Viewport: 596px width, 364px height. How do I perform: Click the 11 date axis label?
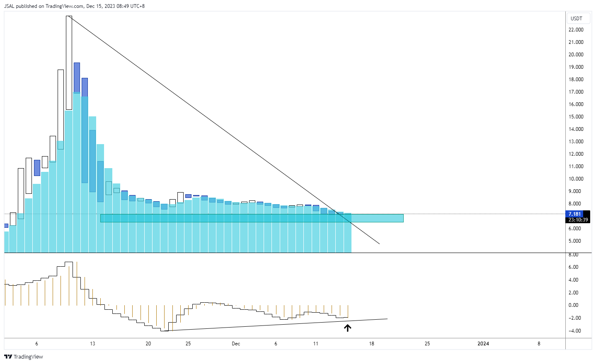(x=316, y=344)
